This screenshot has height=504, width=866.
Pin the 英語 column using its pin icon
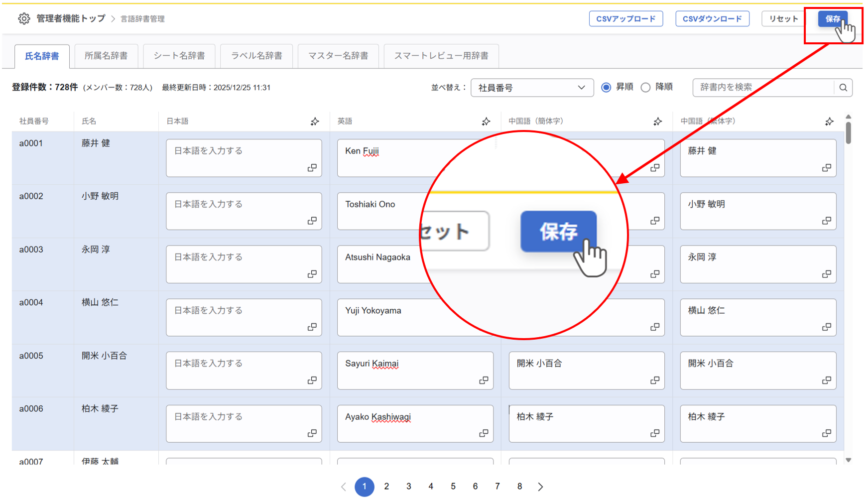click(486, 121)
